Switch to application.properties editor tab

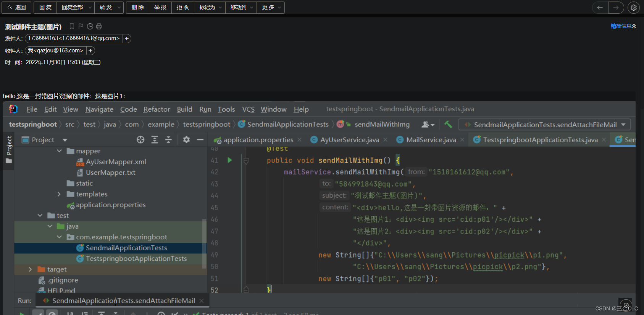pyautogui.click(x=258, y=140)
